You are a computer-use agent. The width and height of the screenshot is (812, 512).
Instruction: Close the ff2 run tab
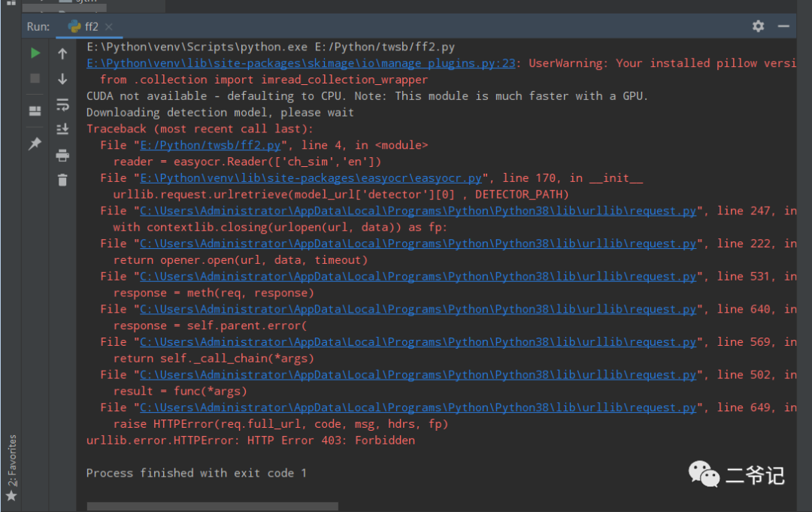coord(109,27)
